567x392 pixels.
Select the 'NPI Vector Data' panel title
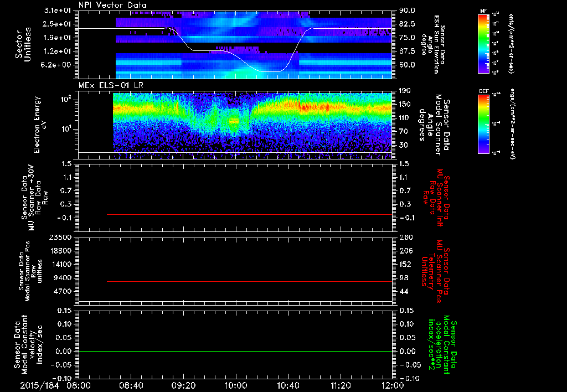pyautogui.click(x=113, y=5)
